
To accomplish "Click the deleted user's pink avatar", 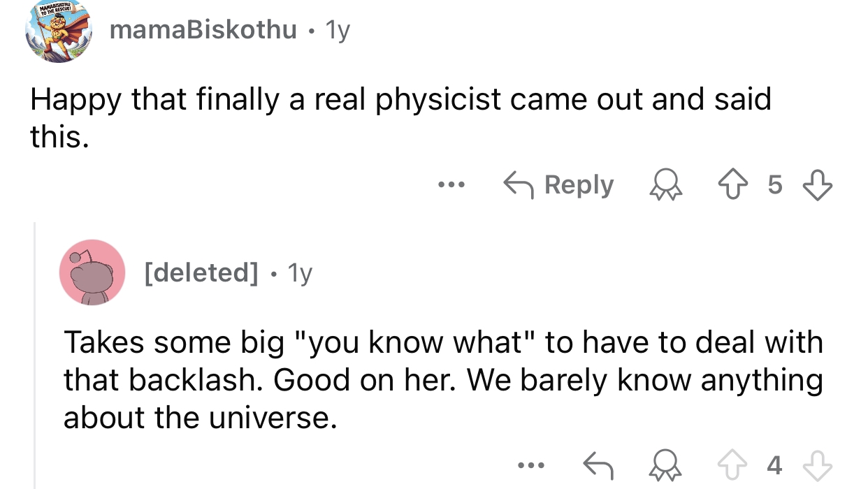I will [92, 271].
